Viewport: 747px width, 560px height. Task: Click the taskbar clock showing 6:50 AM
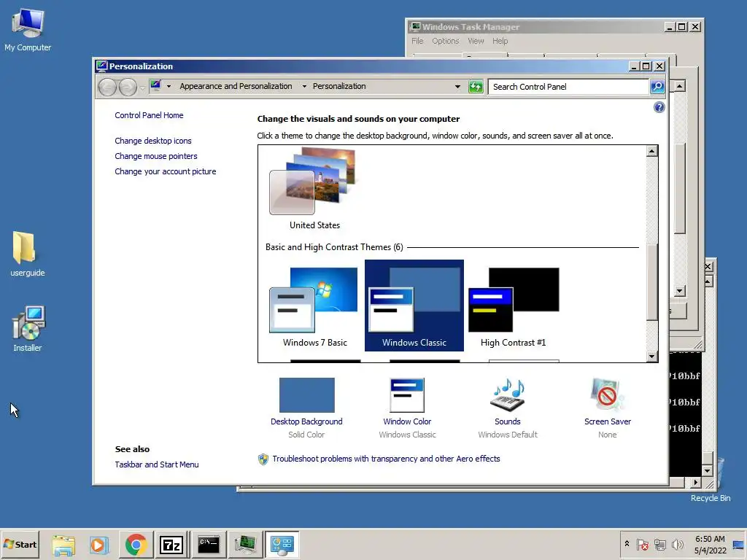tap(710, 544)
